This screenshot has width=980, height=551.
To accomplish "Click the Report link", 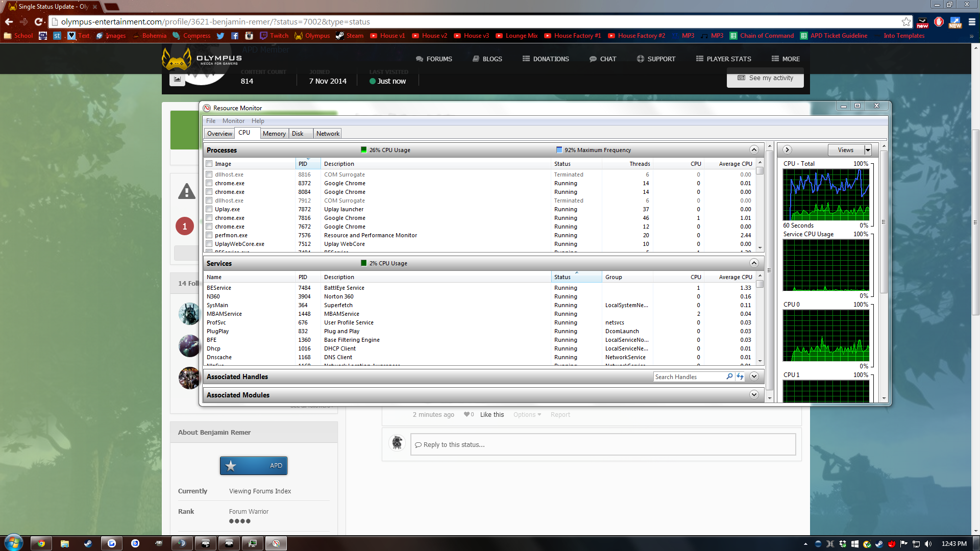I will pos(560,415).
